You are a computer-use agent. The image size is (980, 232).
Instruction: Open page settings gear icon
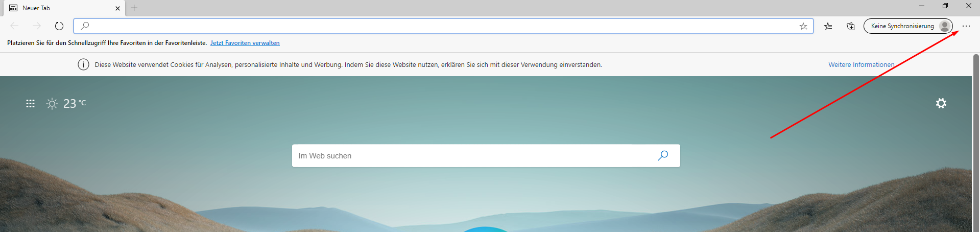point(941,103)
